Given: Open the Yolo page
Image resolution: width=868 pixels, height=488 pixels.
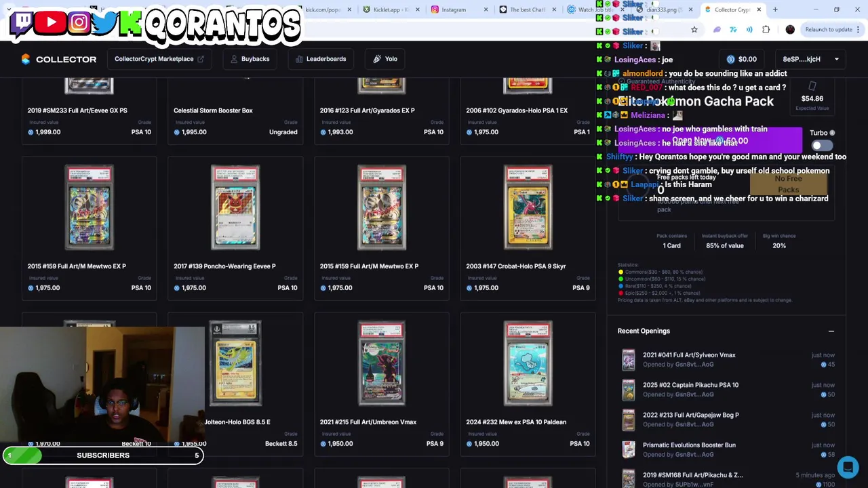Looking at the screenshot, I should click(385, 59).
